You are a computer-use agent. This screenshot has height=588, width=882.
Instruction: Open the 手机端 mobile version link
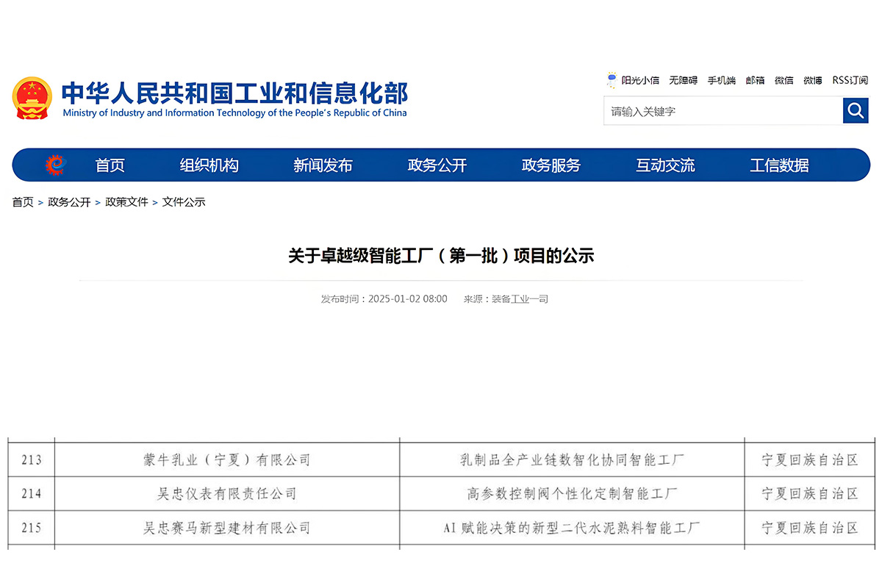[x=721, y=80]
